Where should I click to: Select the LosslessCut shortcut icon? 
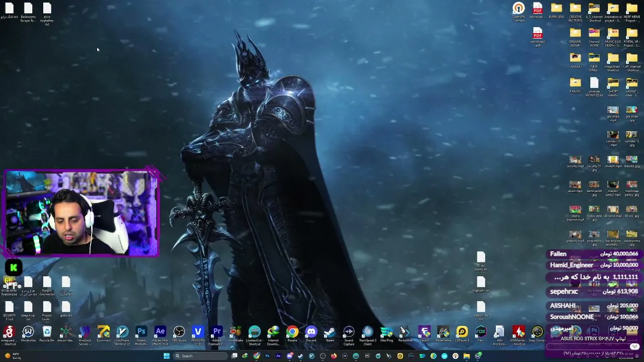(x=255, y=335)
